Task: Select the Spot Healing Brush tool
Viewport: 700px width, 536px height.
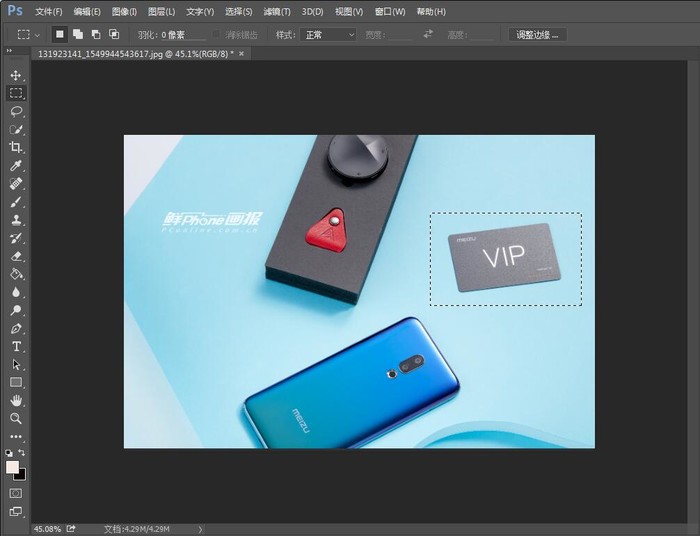Action: 16,183
